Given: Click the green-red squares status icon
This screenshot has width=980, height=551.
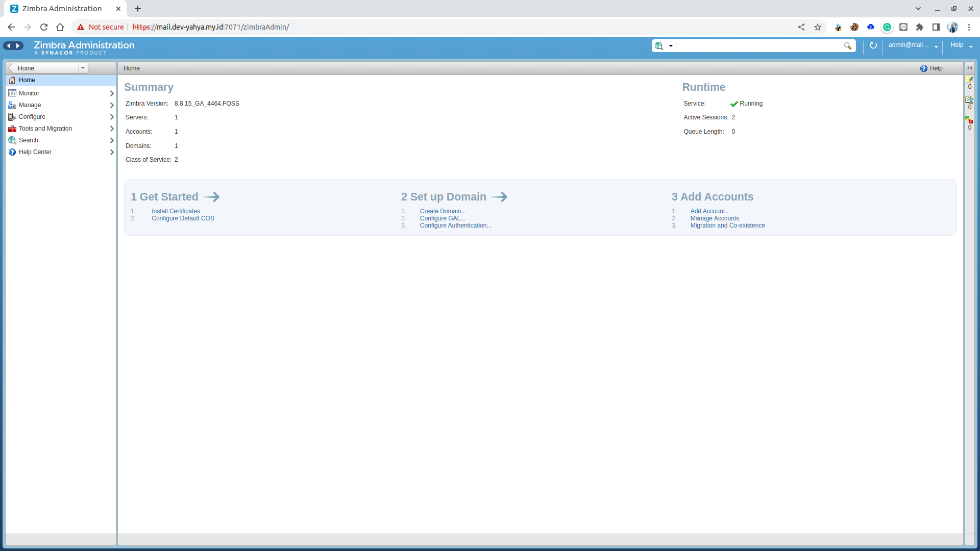Looking at the screenshot, I should pos(969,120).
